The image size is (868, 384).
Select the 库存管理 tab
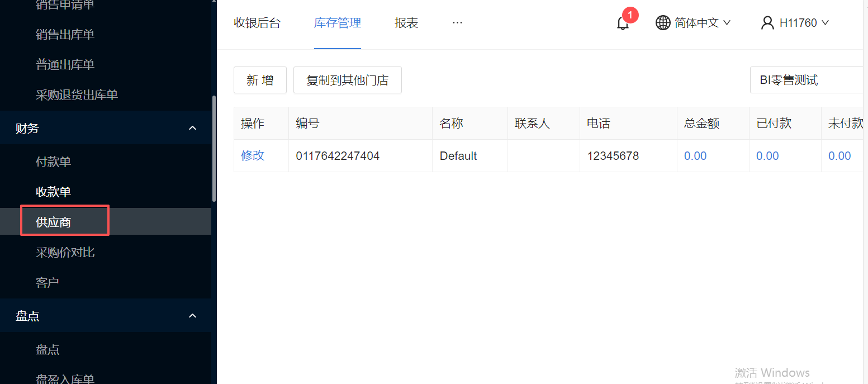coord(338,23)
